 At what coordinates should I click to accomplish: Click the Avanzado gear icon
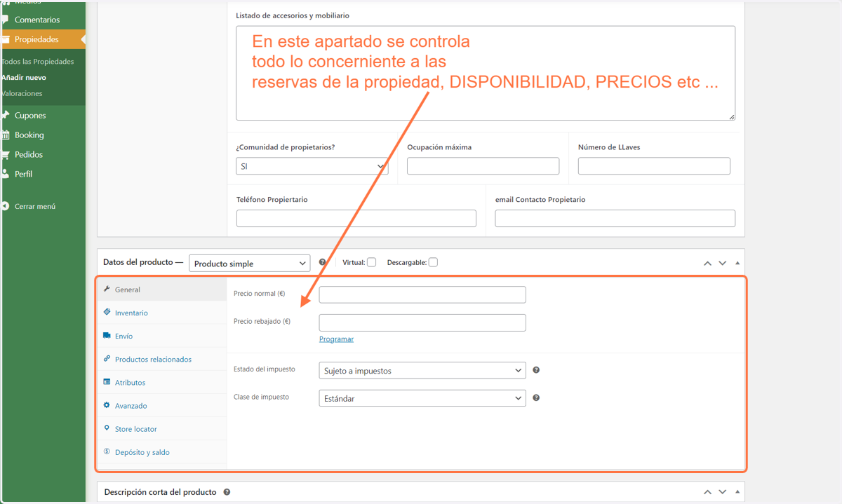tap(107, 405)
